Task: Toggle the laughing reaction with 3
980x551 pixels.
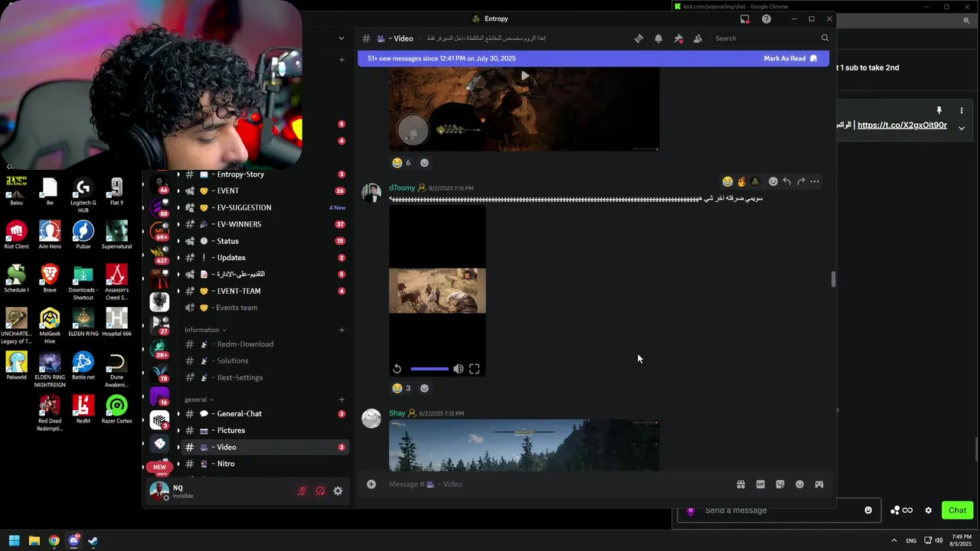Action: pyautogui.click(x=403, y=388)
